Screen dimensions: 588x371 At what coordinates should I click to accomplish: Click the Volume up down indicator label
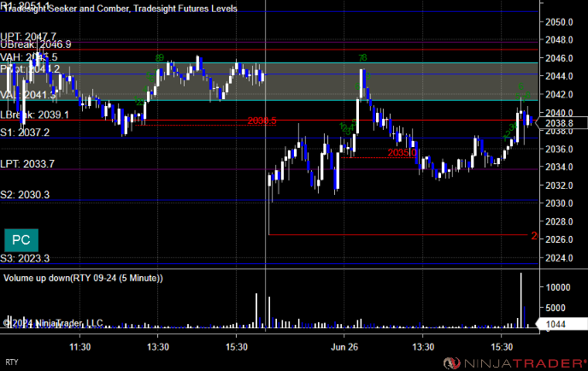tap(83, 278)
